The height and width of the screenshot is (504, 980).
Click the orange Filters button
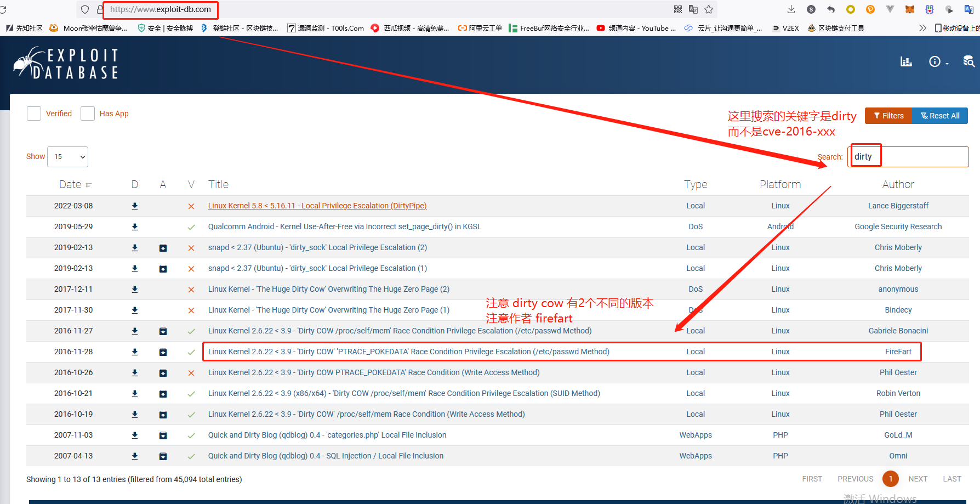(888, 116)
